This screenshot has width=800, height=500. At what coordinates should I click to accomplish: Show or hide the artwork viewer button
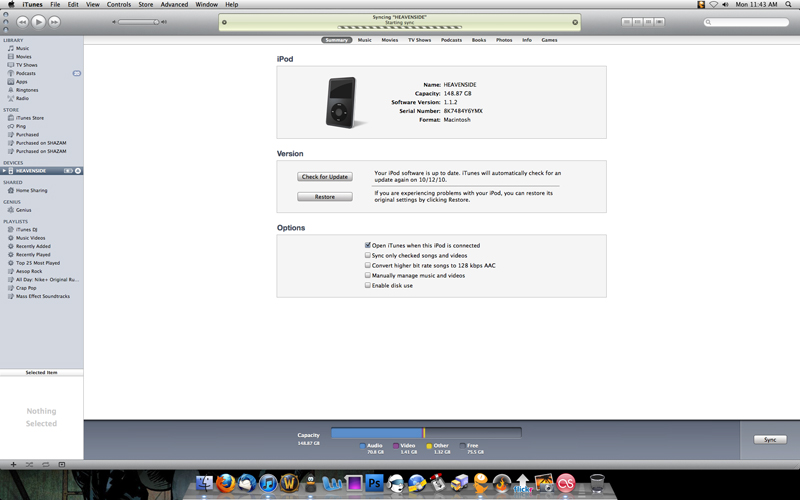[62, 464]
